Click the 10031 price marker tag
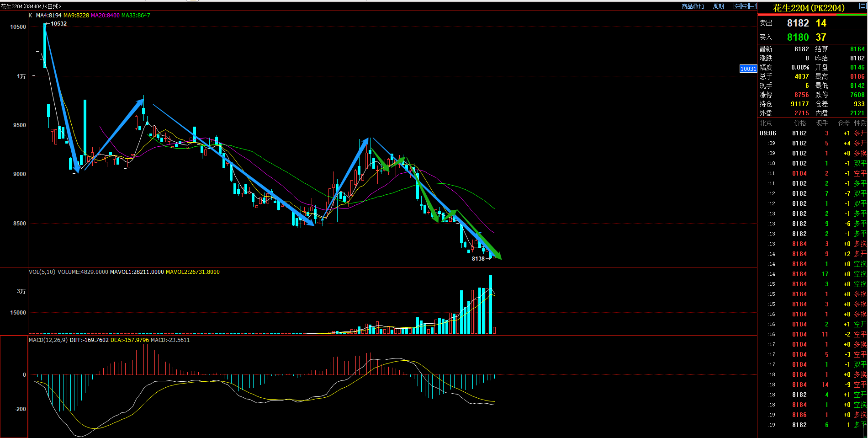868x438 pixels. pos(748,69)
